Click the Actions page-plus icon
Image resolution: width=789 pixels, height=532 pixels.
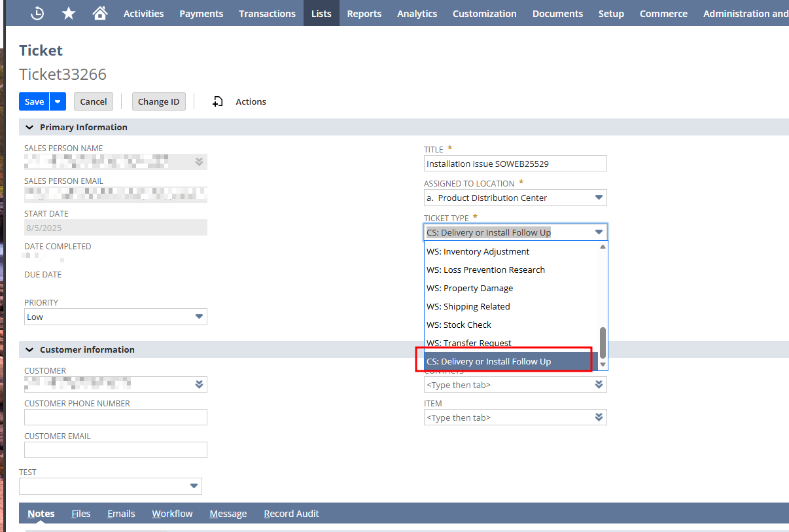pyautogui.click(x=218, y=101)
